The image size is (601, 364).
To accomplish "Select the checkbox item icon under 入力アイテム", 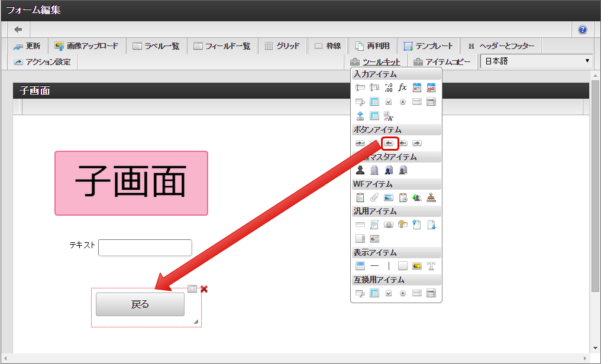I will coord(389,102).
